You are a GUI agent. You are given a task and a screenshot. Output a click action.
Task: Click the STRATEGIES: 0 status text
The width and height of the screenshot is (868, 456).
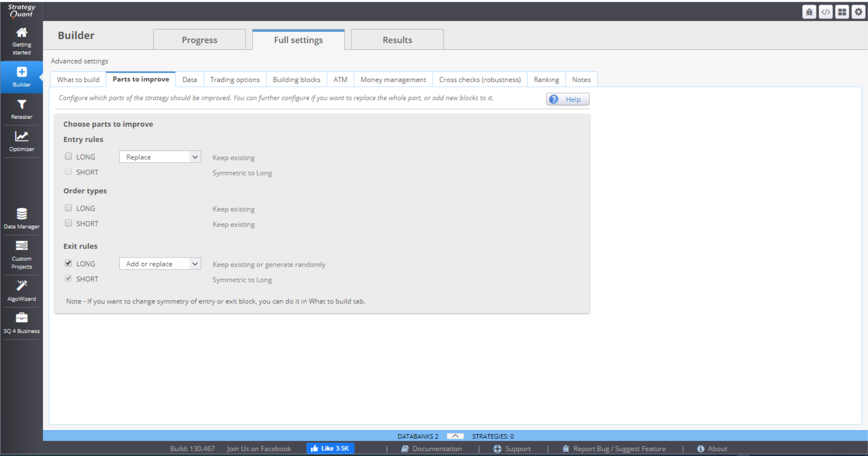click(x=493, y=436)
